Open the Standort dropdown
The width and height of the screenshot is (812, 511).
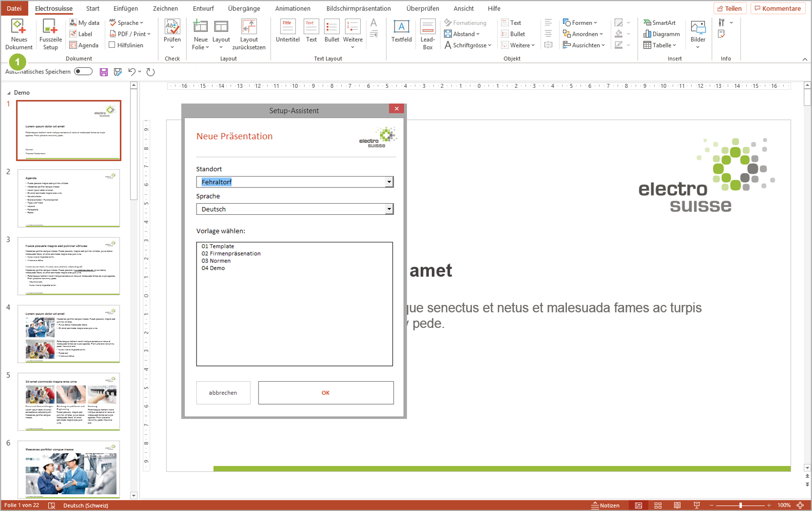click(389, 182)
